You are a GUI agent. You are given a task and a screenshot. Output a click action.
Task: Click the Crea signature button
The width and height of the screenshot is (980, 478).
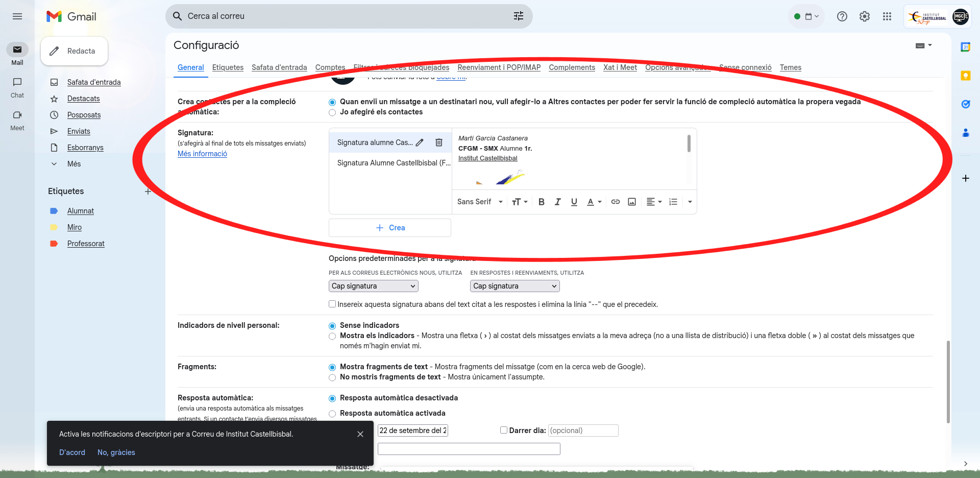390,228
